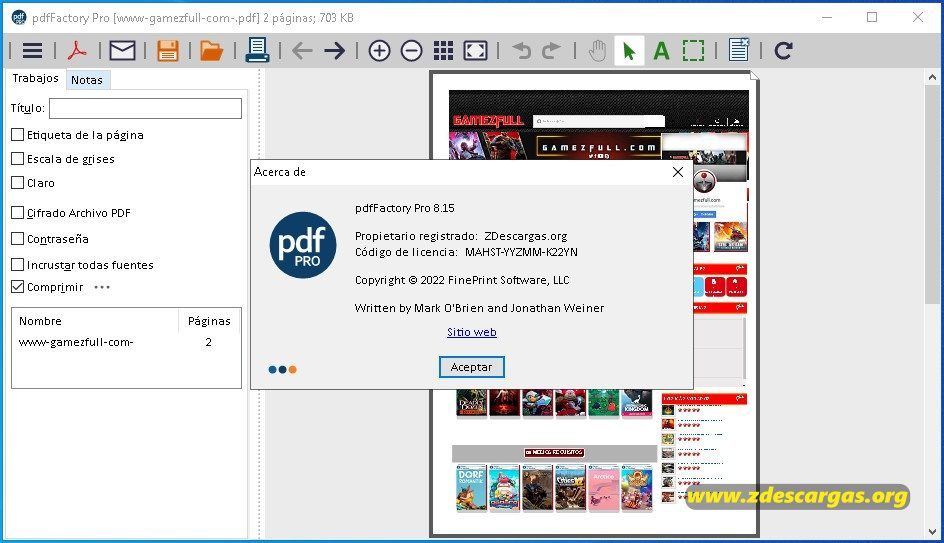
Task: Toggle the Contraseña checkbox
Action: click(x=17, y=239)
